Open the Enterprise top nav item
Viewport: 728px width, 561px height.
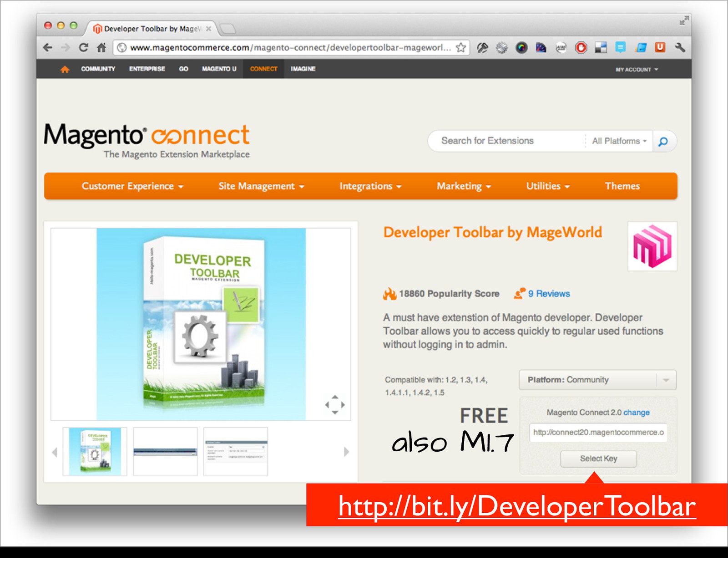147,69
